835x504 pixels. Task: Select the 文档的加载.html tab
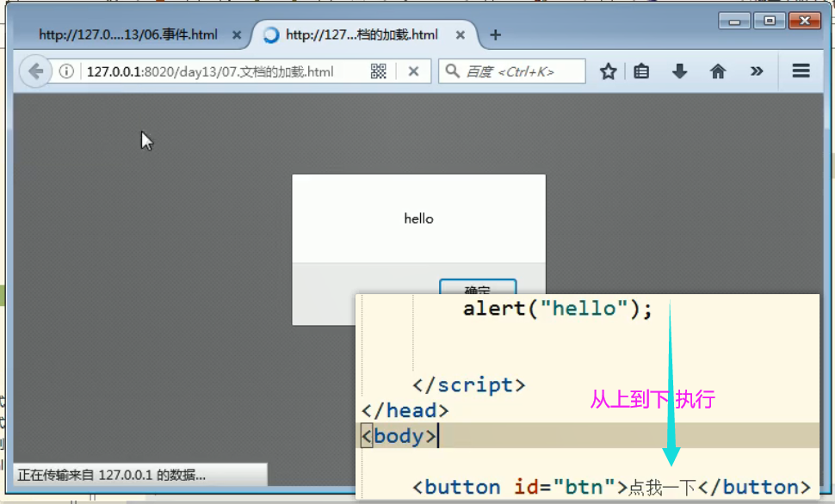(362, 35)
